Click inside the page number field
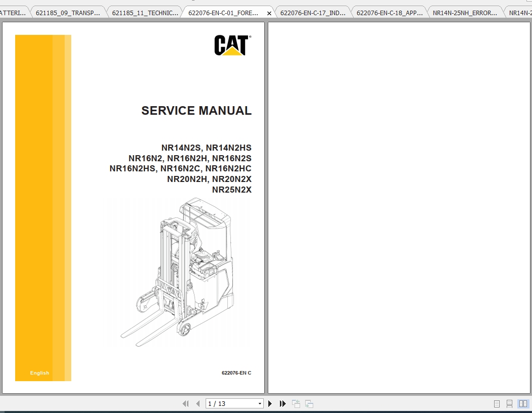532x413 pixels. pyautogui.click(x=227, y=403)
